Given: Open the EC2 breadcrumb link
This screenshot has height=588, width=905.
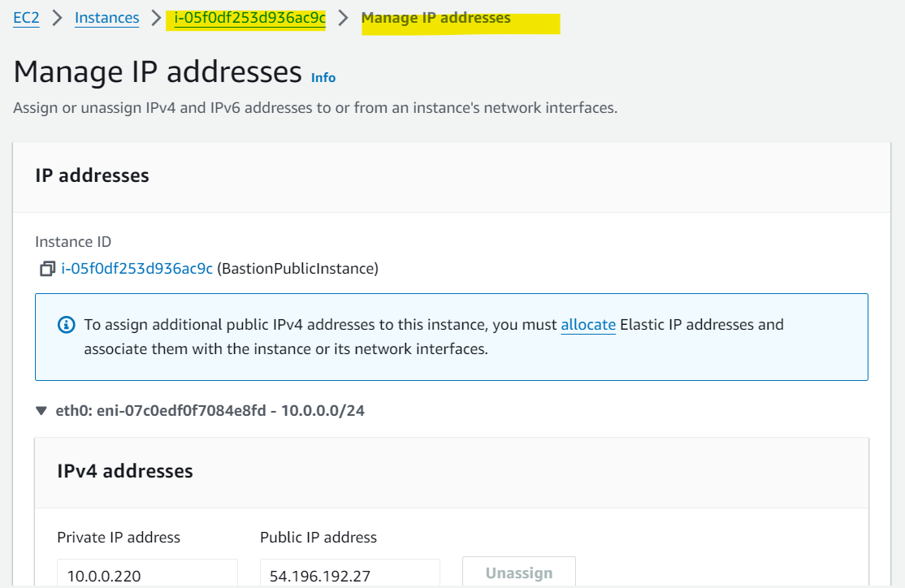Looking at the screenshot, I should [x=26, y=18].
